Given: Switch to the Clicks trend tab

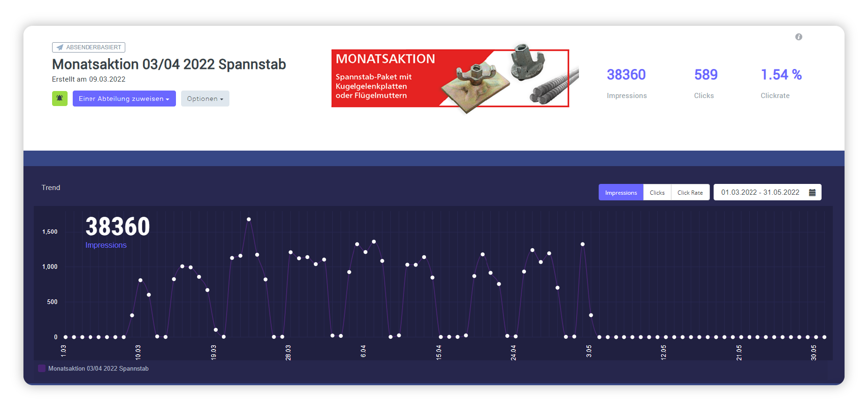Looking at the screenshot, I should (657, 192).
